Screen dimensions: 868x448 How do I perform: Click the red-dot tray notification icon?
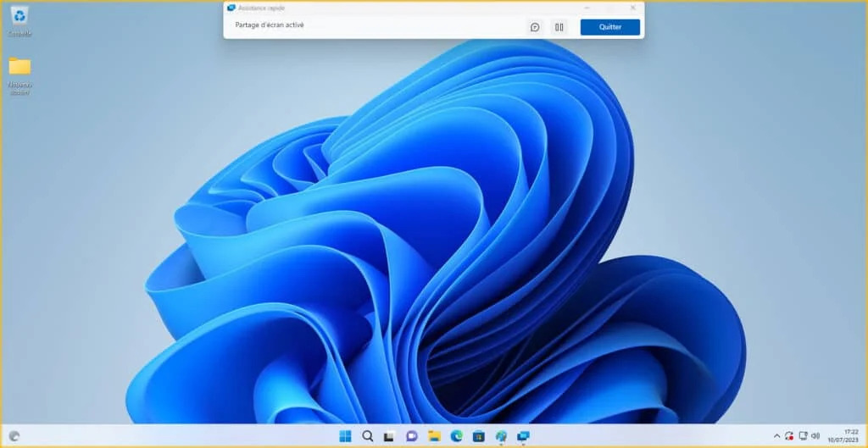click(x=789, y=436)
